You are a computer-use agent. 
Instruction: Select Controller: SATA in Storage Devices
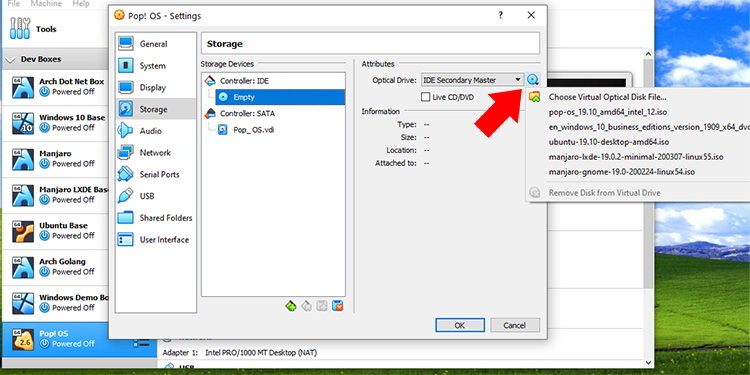247,114
